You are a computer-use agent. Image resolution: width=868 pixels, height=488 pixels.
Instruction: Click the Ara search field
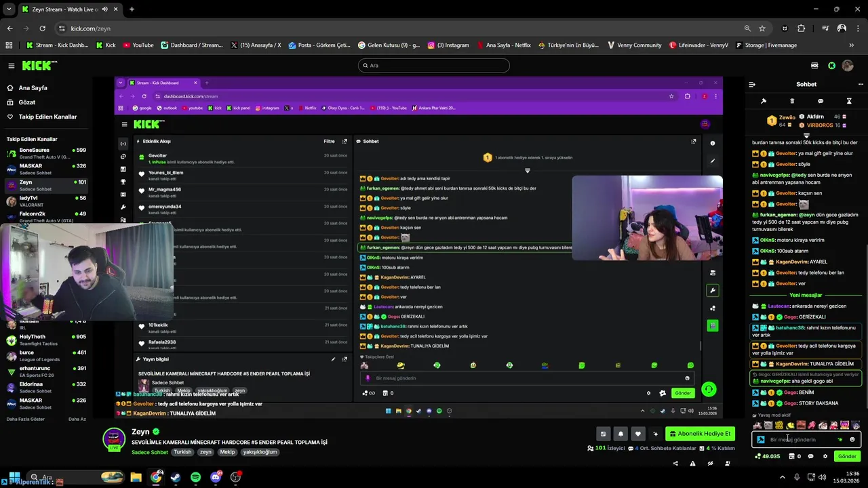[x=434, y=66]
